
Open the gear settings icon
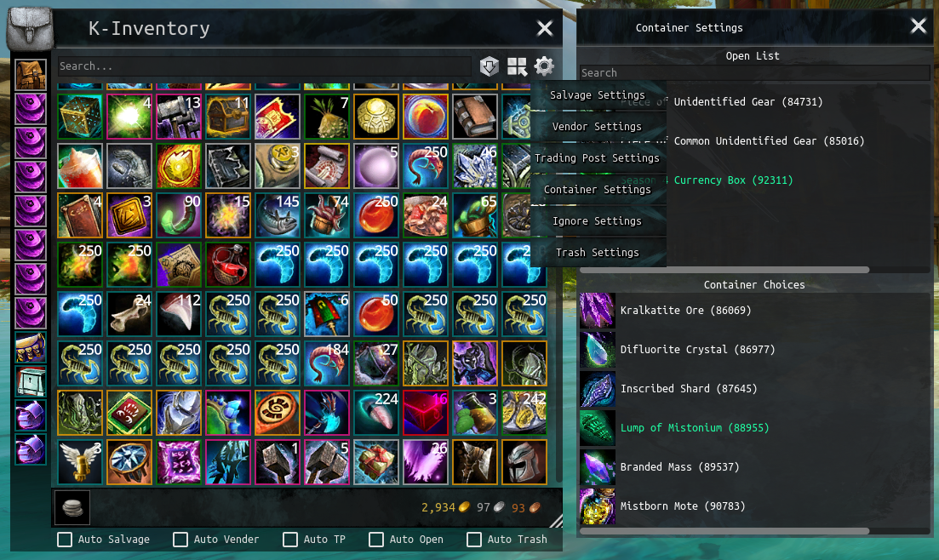point(544,66)
